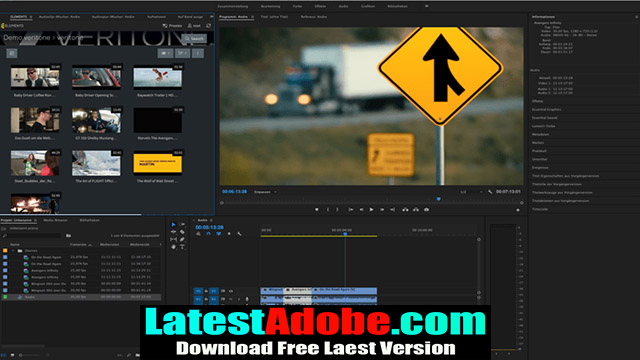This screenshot has width=640, height=360.
Task: Click the root user button
Action: point(194,26)
